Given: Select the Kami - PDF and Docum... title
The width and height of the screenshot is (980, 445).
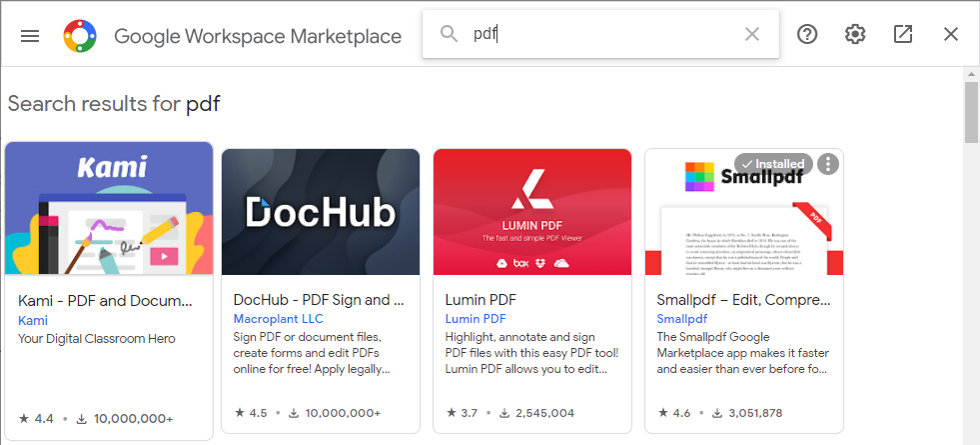Looking at the screenshot, I should [x=105, y=301].
